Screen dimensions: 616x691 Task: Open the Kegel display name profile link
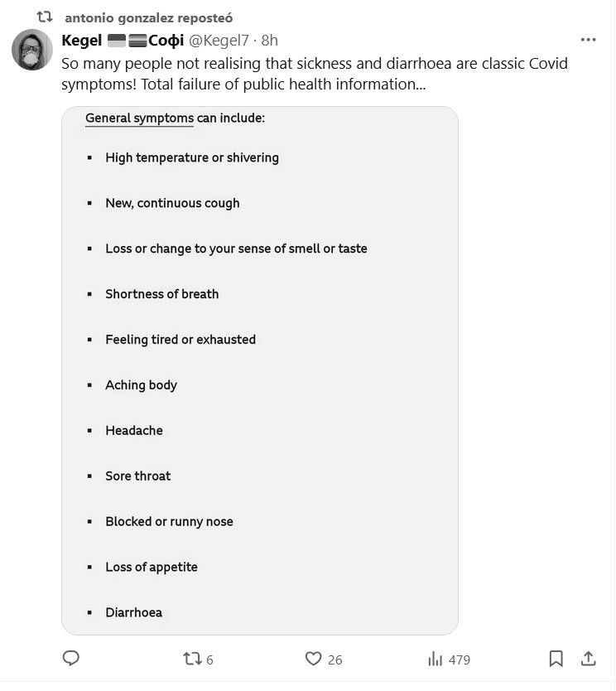coord(82,40)
